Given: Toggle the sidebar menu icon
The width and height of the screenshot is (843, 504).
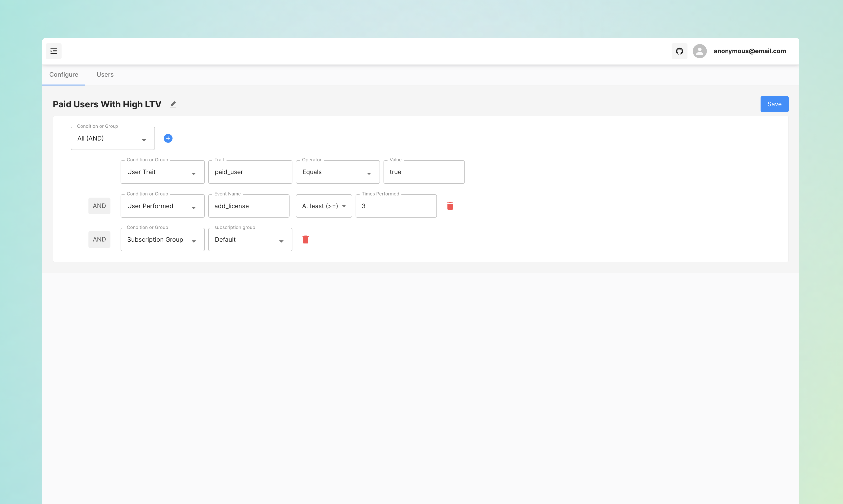Looking at the screenshot, I should [54, 51].
